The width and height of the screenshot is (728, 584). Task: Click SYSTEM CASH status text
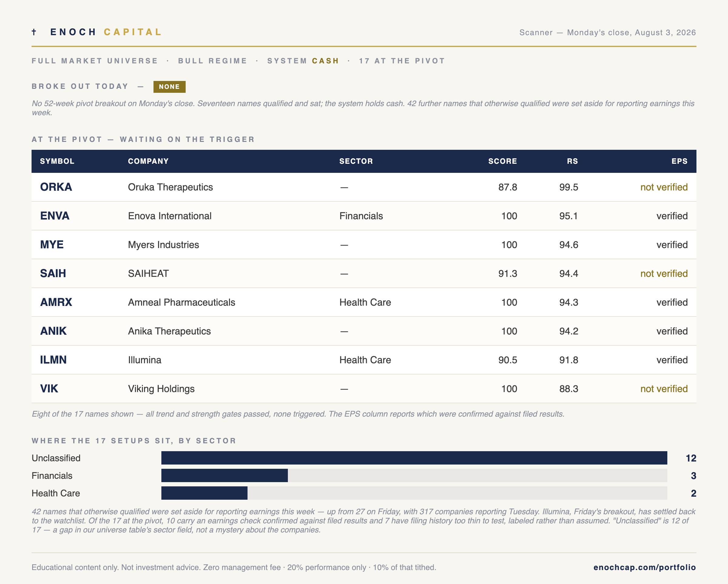[303, 61]
